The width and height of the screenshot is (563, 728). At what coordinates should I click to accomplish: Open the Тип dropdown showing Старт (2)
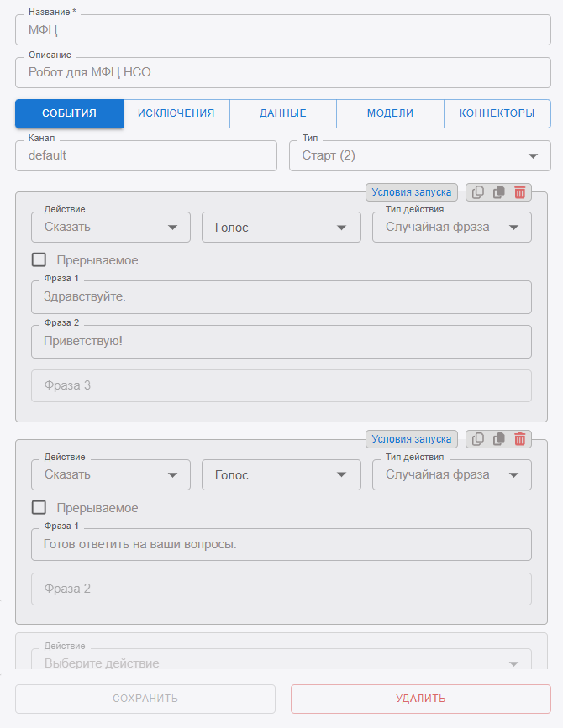[x=419, y=156]
